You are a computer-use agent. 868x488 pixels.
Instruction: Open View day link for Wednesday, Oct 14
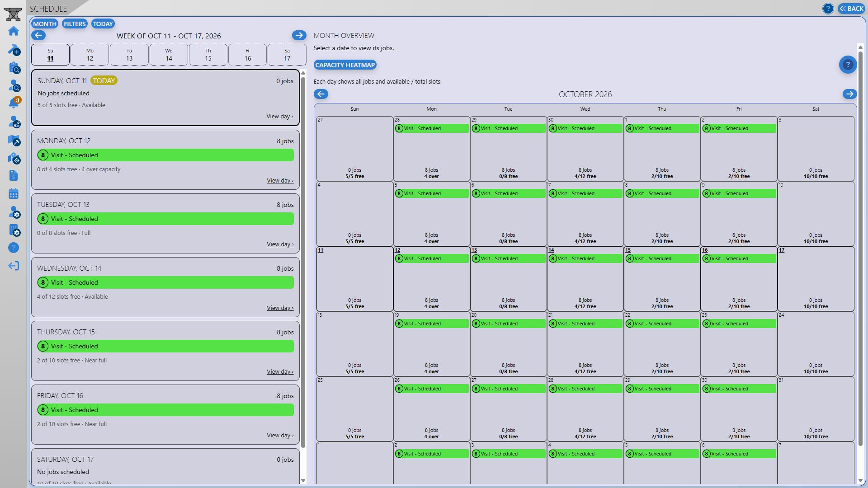tap(280, 308)
